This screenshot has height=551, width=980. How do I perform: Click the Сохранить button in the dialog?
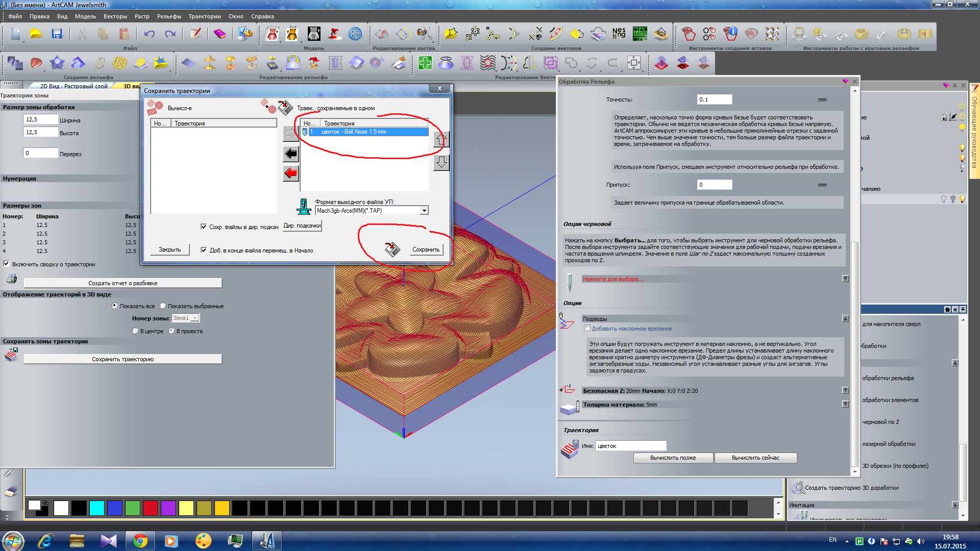pyautogui.click(x=426, y=249)
